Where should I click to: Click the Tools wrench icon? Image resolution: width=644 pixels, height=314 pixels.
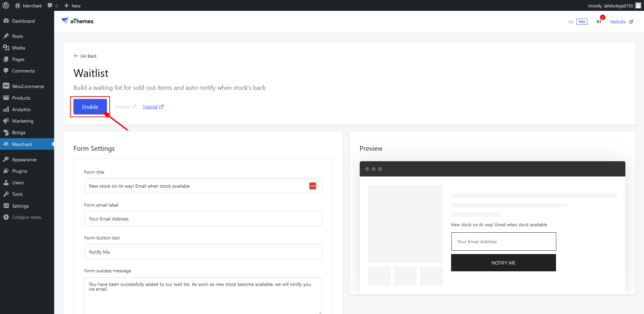pyautogui.click(x=6, y=194)
